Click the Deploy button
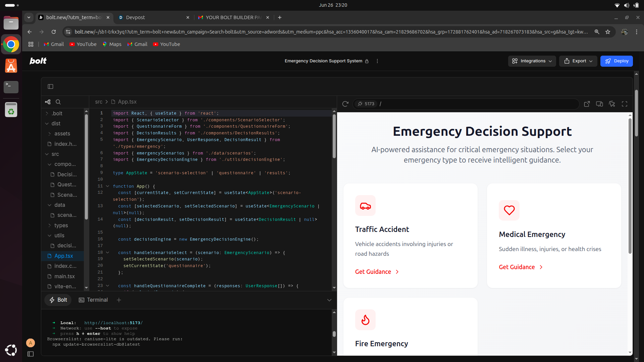The image size is (644, 362). (x=616, y=61)
